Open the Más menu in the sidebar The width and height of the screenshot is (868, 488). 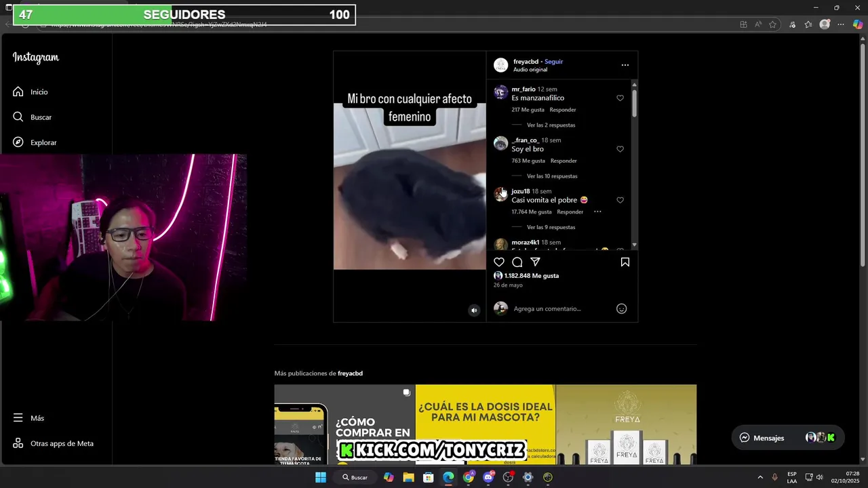28,418
